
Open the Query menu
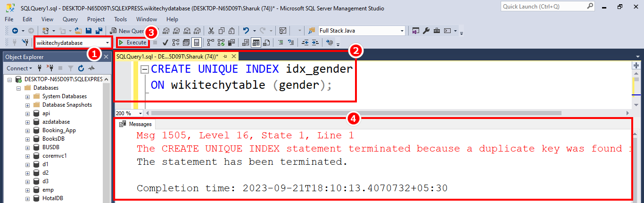70,19
